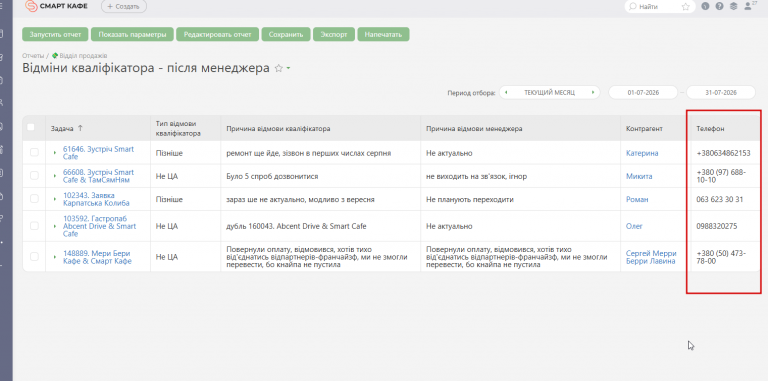This screenshot has height=381, width=768.
Task: Click the Смарт Кафе logo
Action: (x=56, y=6)
